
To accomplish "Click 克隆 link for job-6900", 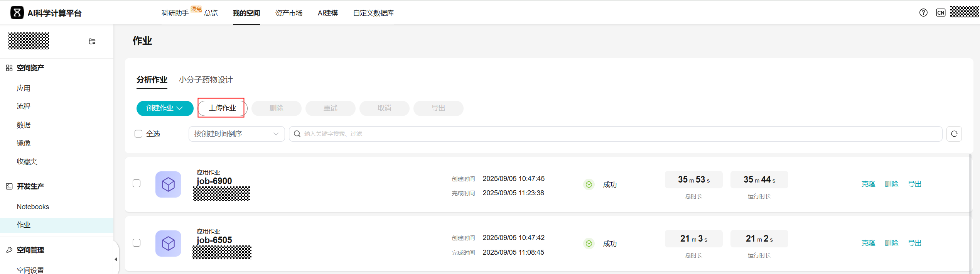I will pos(868,184).
